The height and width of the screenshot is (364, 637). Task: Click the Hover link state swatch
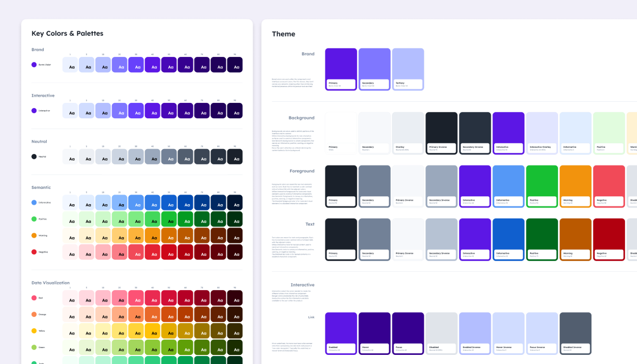click(374, 333)
